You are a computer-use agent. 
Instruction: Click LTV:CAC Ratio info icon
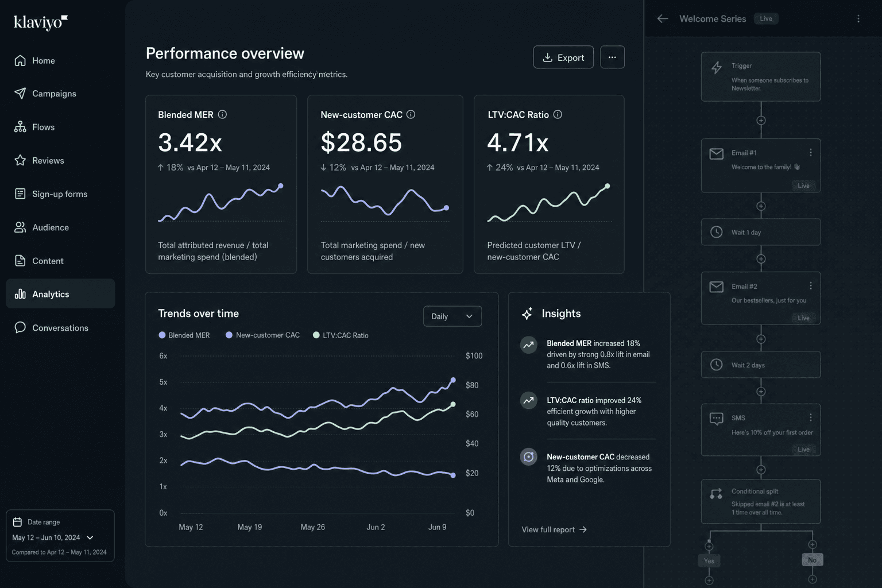[558, 114]
